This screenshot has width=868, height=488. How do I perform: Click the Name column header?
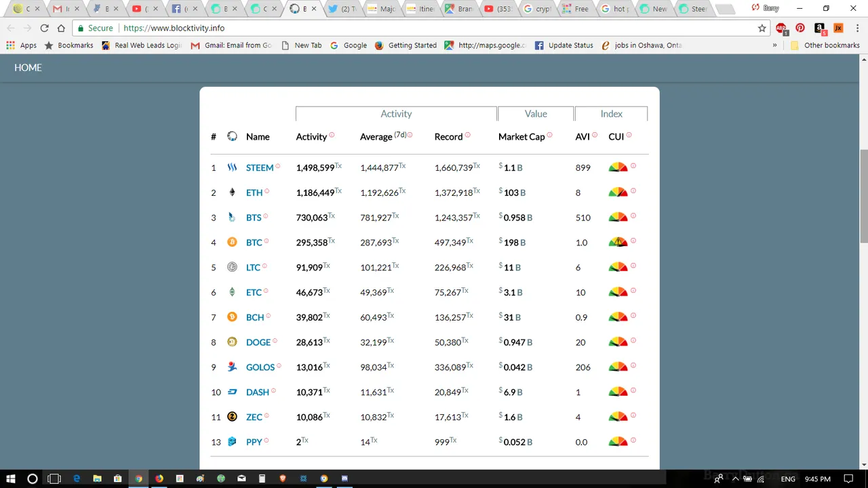click(258, 137)
